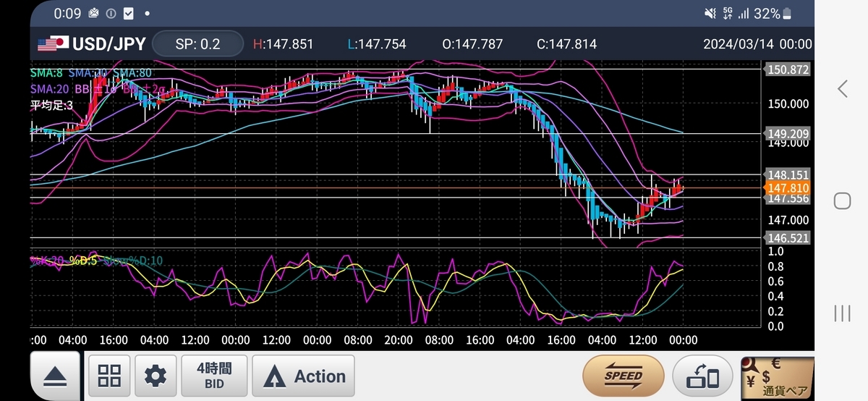This screenshot has height=401, width=868.
Task: Tap the 20:00 time axis label
Action: click(398, 339)
